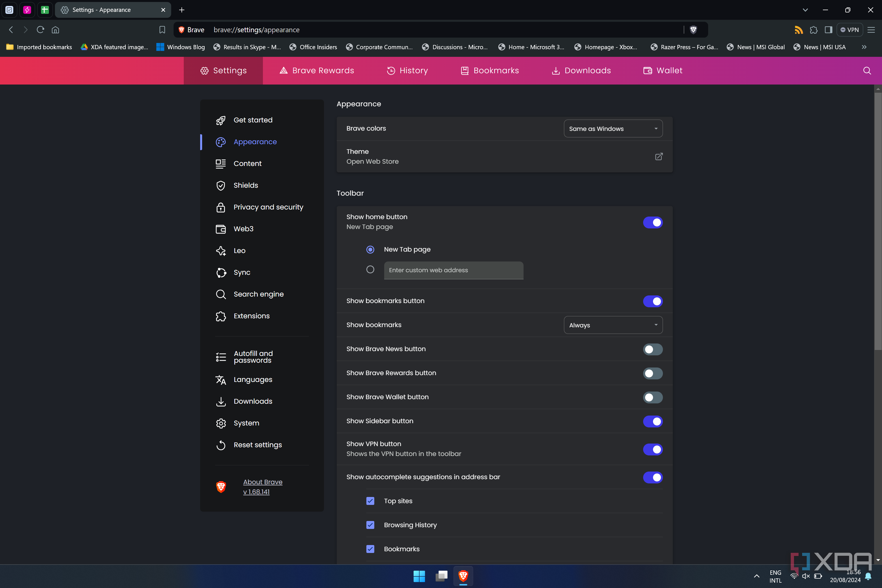Enable Show Brave Rewards button
The image size is (882, 588).
pos(652,373)
